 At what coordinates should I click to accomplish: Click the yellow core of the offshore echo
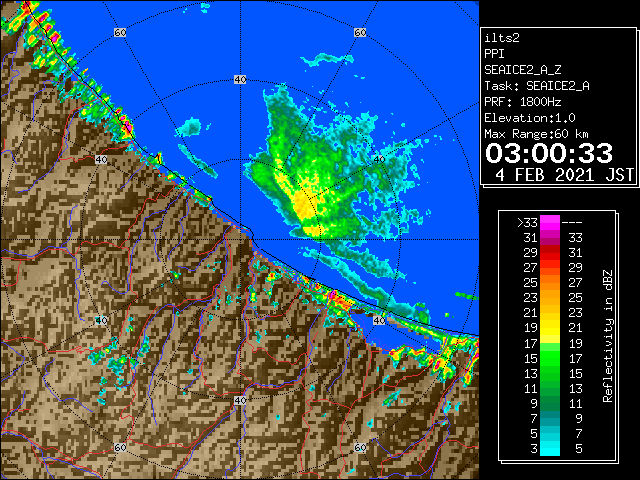304,206
